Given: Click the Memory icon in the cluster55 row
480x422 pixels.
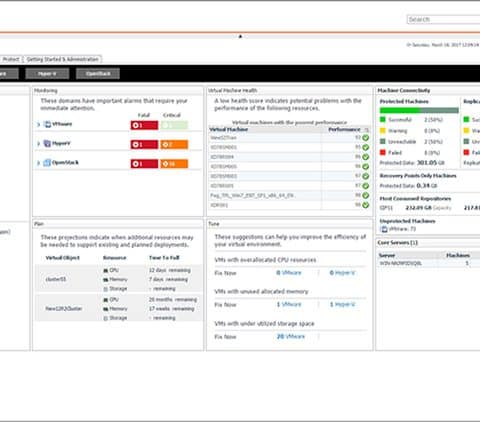Looking at the screenshot, I should (106, 280).
